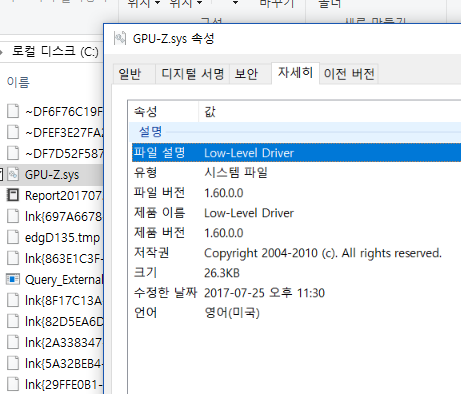Open the second 위치 dropdown in ribbon
Viewport: 461px width, 394px height.
186,3
